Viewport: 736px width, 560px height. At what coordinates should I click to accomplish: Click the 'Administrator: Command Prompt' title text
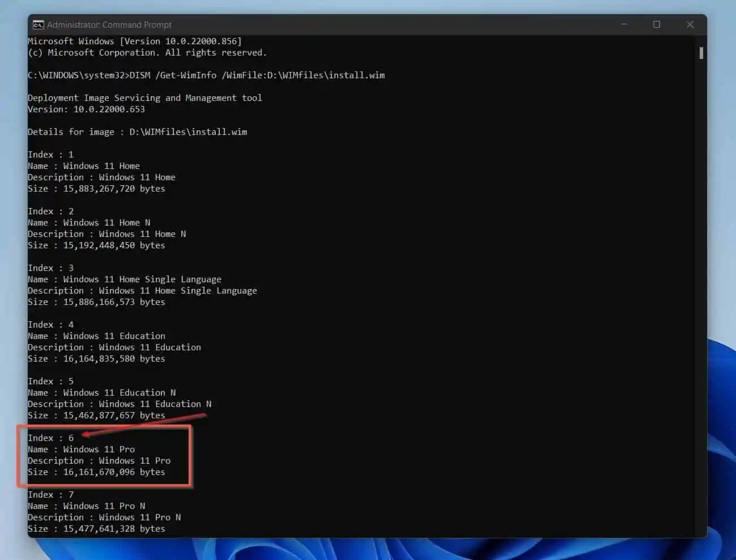[109, 25]
